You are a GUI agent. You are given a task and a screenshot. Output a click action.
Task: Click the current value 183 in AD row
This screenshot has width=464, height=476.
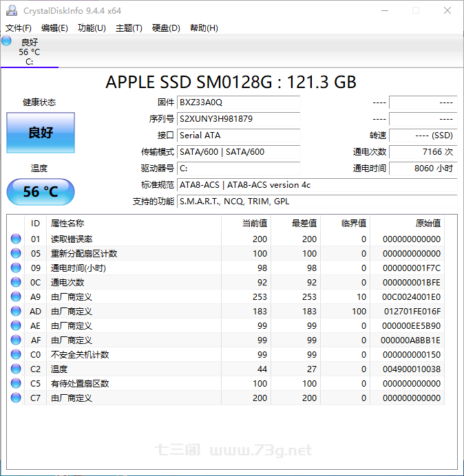point(260,311)
